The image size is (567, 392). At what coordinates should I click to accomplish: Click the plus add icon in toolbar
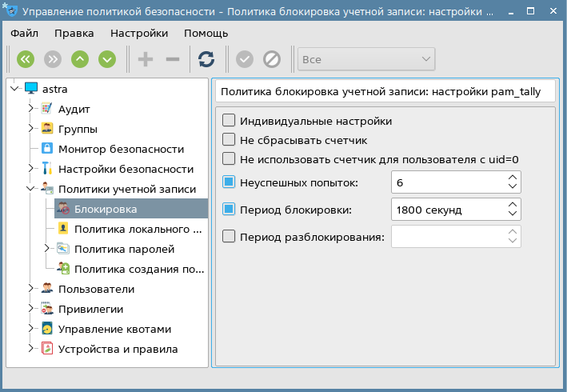pyautogui.click(x=146, y=59)
